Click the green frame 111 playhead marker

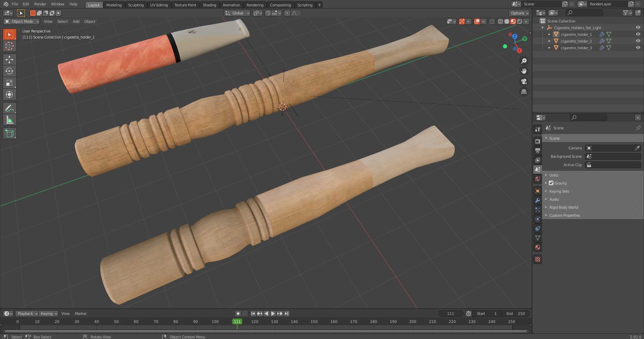(x=237, y=322)
